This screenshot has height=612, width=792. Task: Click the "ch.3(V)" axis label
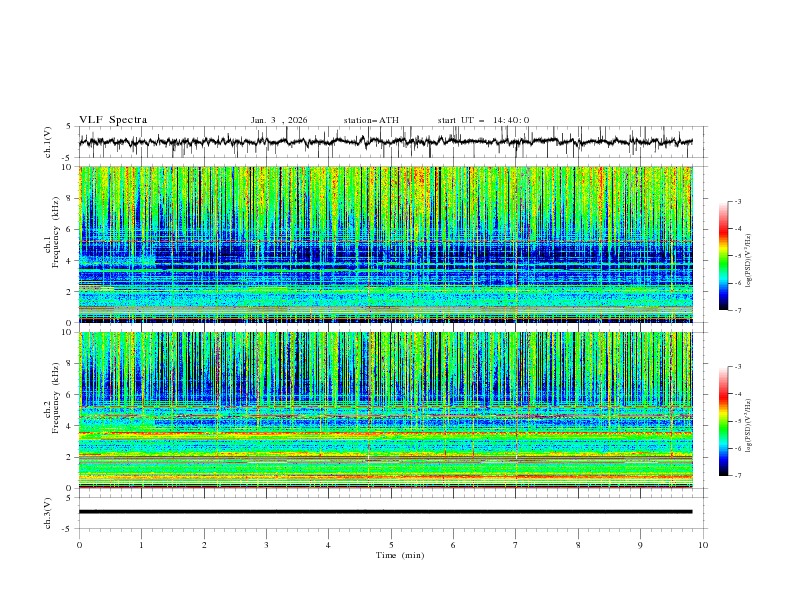[x=48, y=513]
